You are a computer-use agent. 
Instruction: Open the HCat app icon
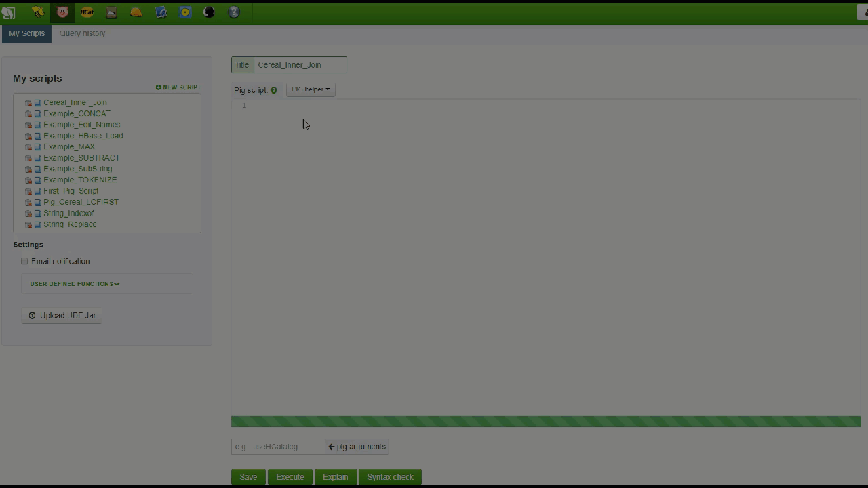pyautogui.click(x=87, y=12)
